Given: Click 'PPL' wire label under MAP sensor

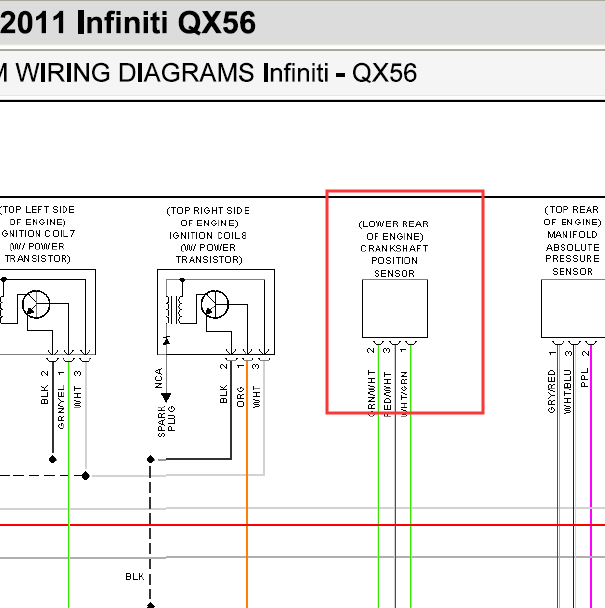Looking at the screenshot, I should pos(584,378).
